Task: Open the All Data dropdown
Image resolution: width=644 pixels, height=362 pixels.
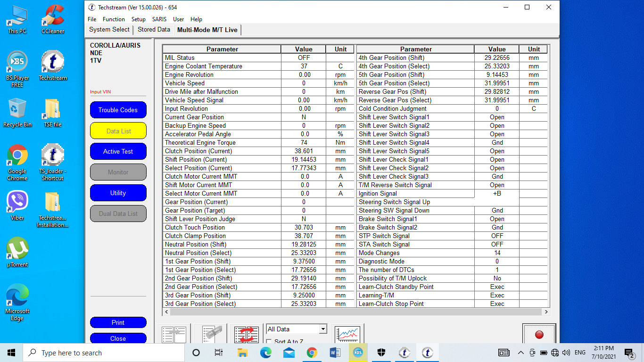Action: [x=322, y=329]
